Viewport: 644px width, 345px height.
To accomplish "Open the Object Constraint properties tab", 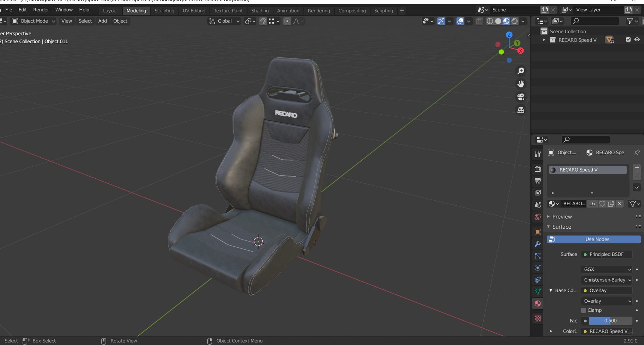I will [538, 280].
